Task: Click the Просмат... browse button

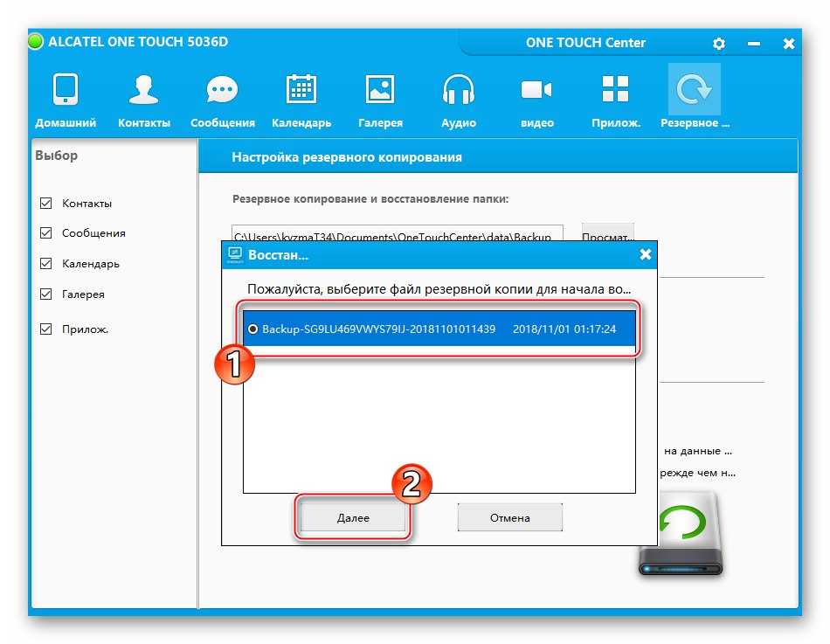Action: (x=608, y=233)
